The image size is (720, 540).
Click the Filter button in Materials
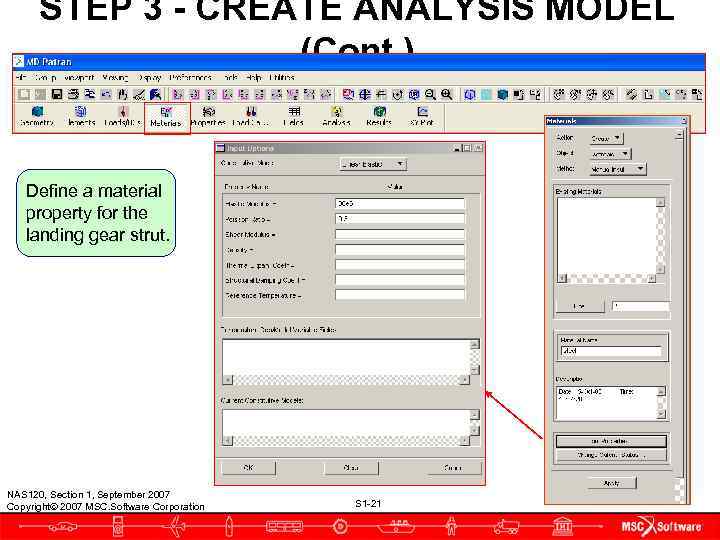pyautogui.click(x=580, y=306)
